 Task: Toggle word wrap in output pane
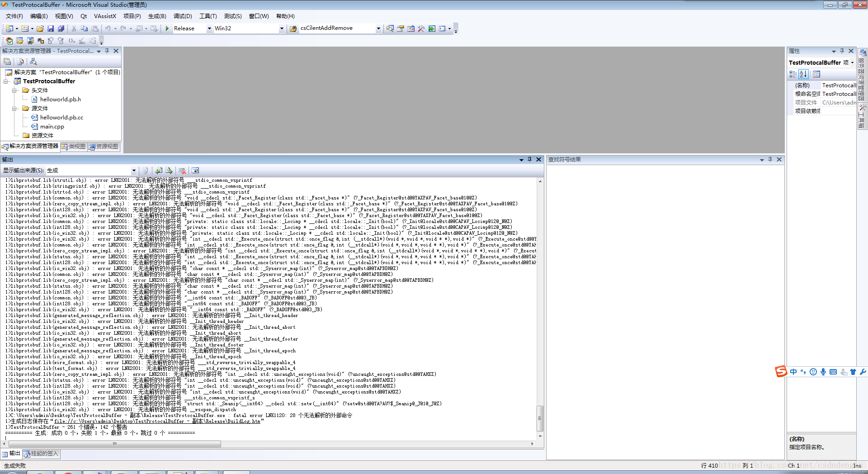click(195, 171)
